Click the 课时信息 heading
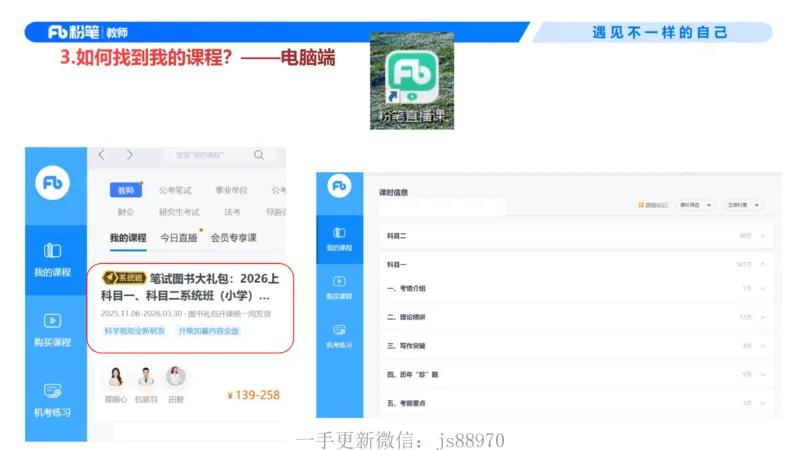The width and height of the screenshot is (800, 450). [393, 192]
